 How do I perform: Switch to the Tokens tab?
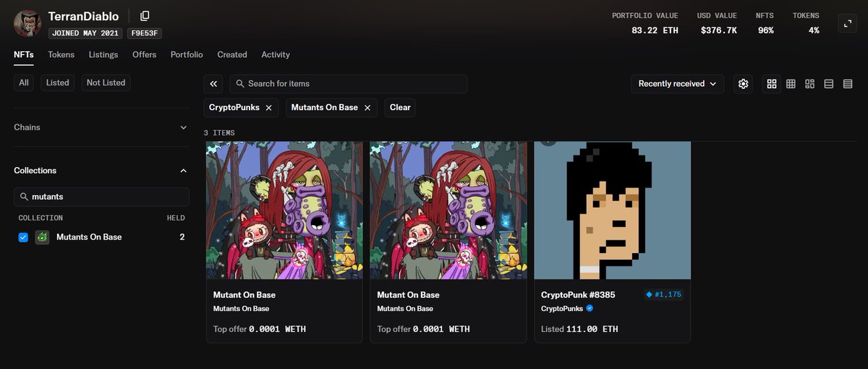coord(61,54)
